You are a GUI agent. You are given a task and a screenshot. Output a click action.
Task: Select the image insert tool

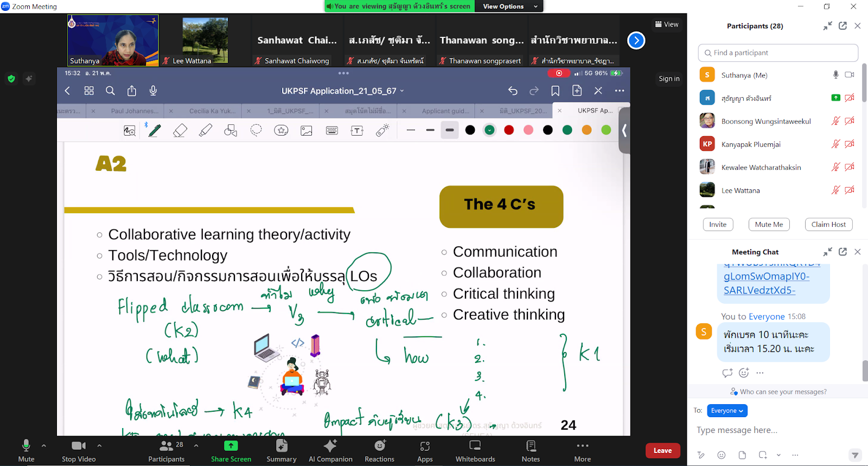click(x=307, y=130)
